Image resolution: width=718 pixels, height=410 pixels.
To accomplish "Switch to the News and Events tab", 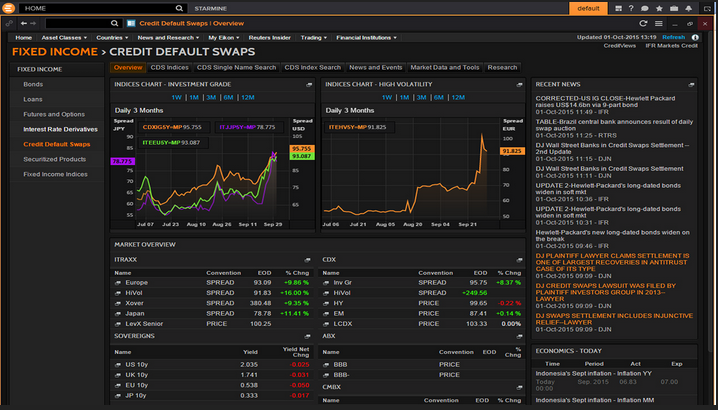I will 375,67.
